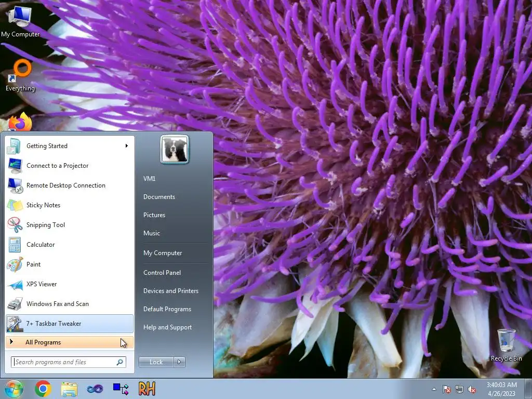Screen dimensions: 532x399
Task: Start Paint from its palette icon
Action: [15, 264]
